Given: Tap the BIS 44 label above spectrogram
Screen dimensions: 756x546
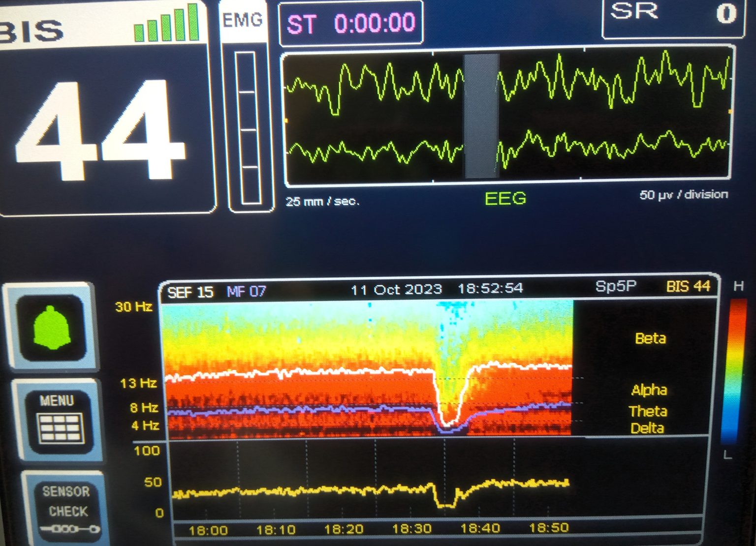Looking at the screenshot, I should point(688,286).
